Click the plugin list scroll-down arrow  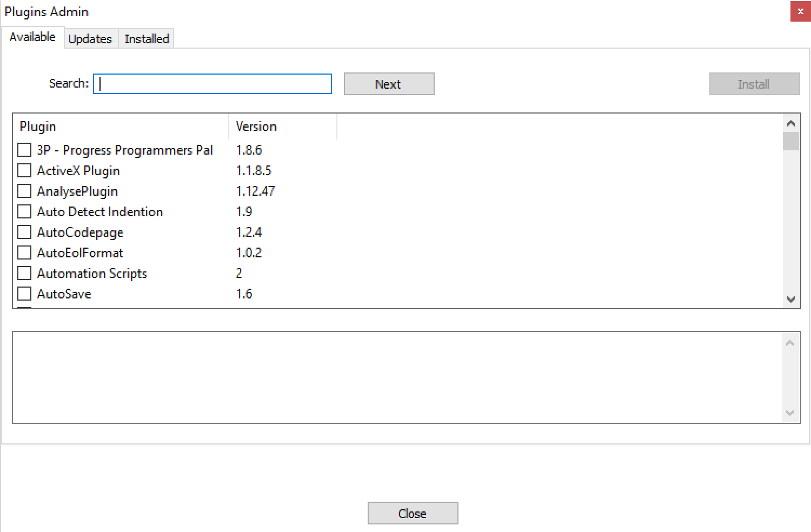(x=791, y=299)
